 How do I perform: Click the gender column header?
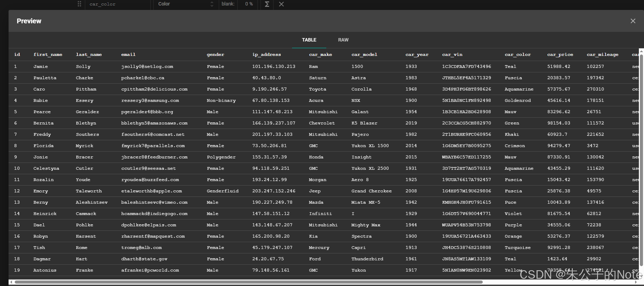(x=215, y=55)
